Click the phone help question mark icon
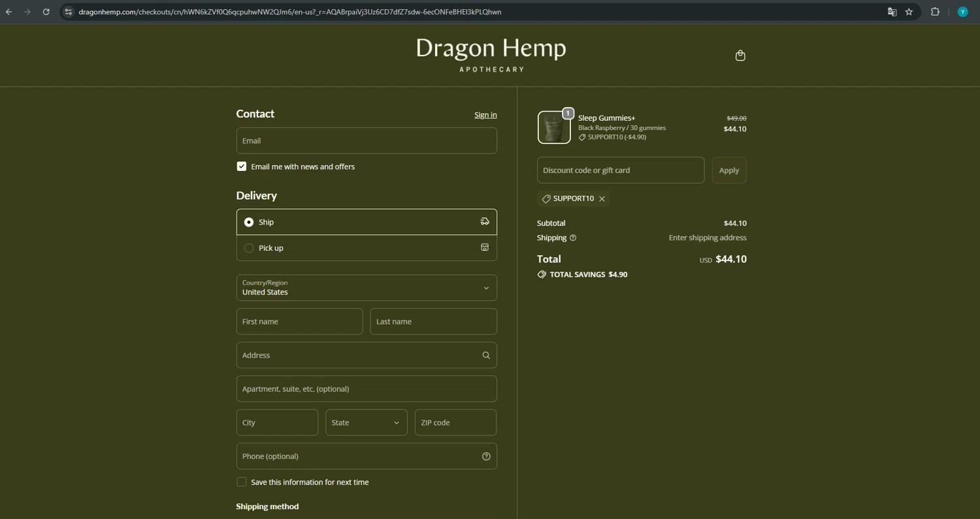980x519 pixels. pyautogui.click(x=486, y=456)
